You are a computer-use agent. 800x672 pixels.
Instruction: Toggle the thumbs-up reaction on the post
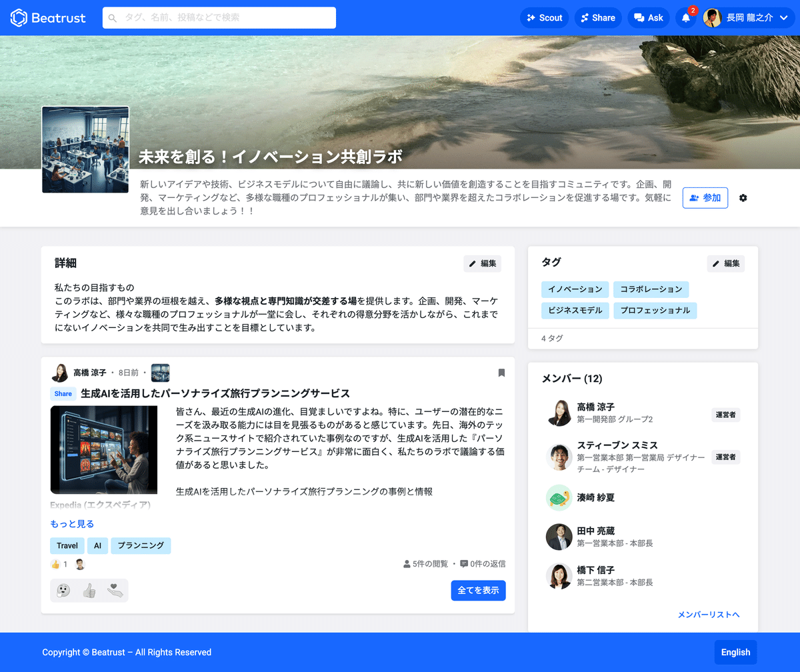coord(89,589)
